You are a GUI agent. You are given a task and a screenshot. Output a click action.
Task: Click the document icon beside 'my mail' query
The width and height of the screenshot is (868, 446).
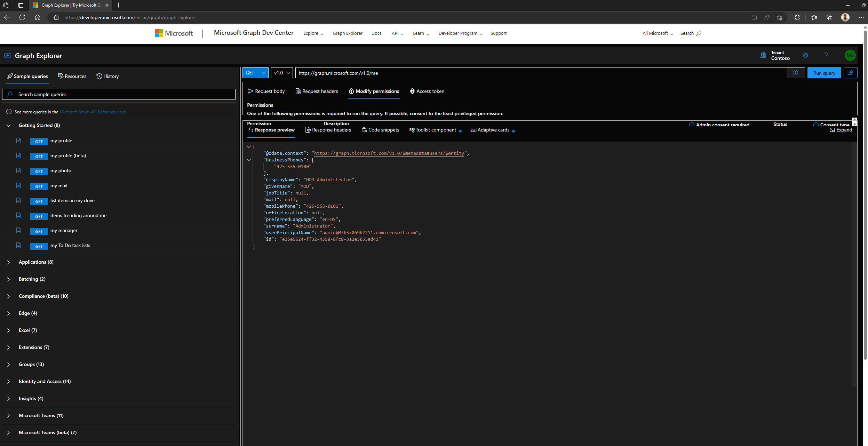tap(18, 185)
